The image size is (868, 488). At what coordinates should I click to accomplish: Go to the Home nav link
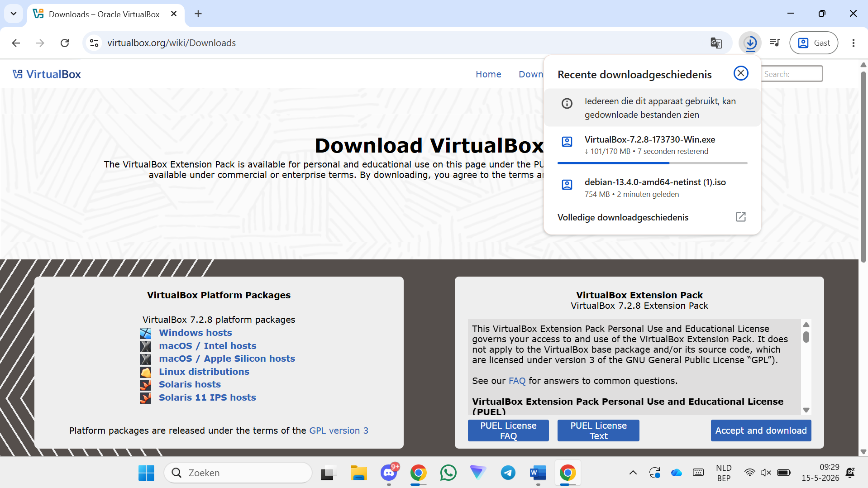(x=488, y=74)
